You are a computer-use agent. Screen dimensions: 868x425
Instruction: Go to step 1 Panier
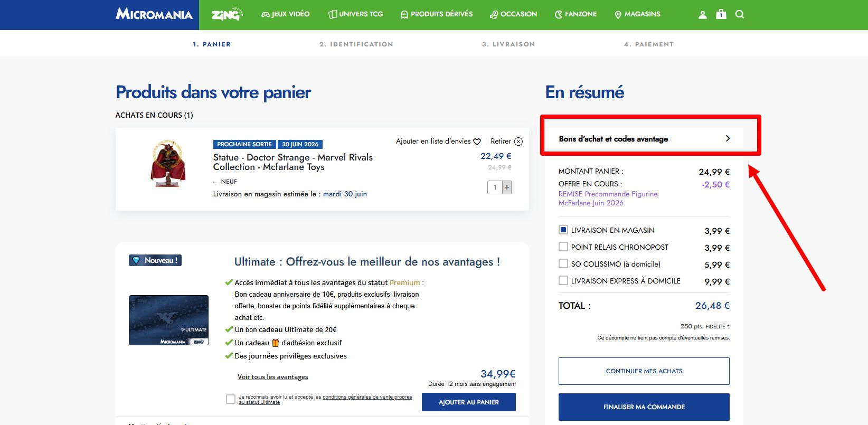click(x=212, y=44)
